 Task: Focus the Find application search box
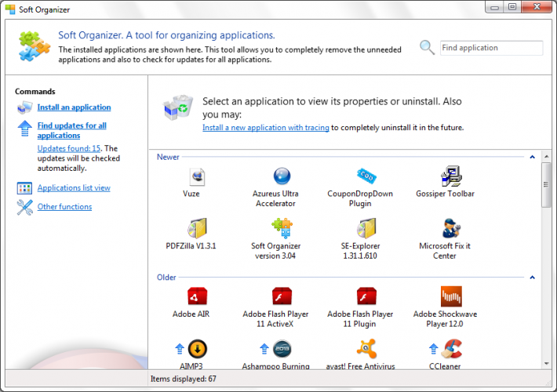pyautogui.click(x=491, y=48)
